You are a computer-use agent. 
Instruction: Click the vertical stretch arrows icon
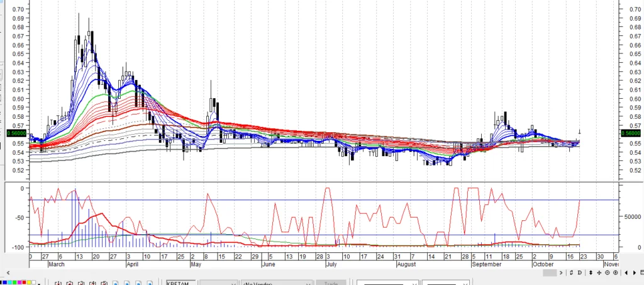[591, 272]
